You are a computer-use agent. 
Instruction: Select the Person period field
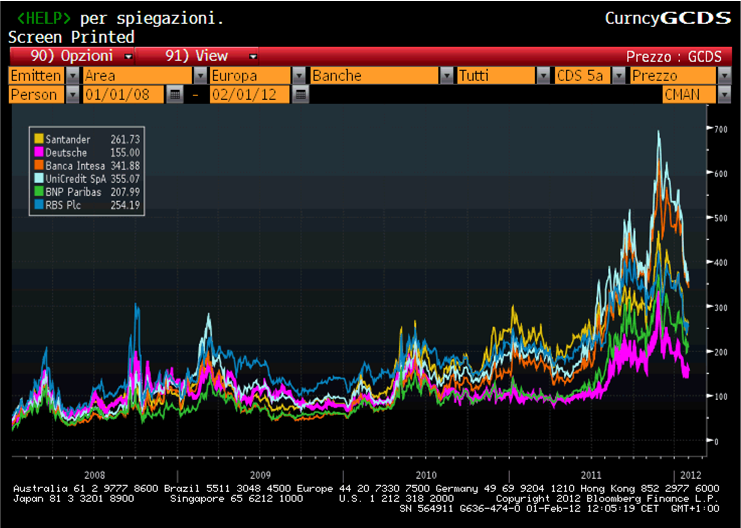coord(37,95)
